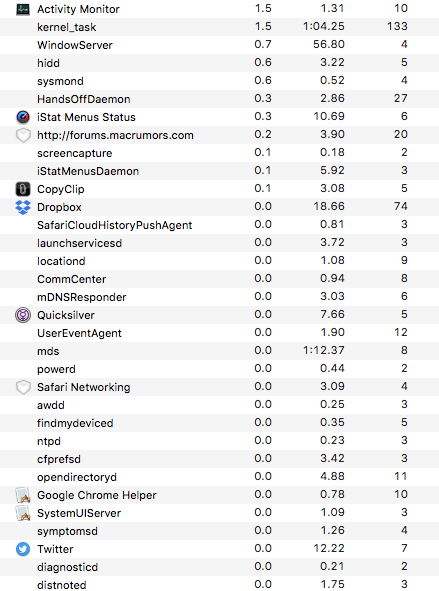Select the screencapture process row

point(219,153)
